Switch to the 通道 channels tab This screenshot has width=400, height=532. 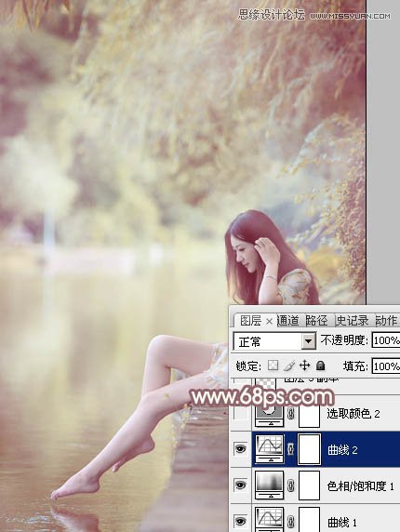287,320
